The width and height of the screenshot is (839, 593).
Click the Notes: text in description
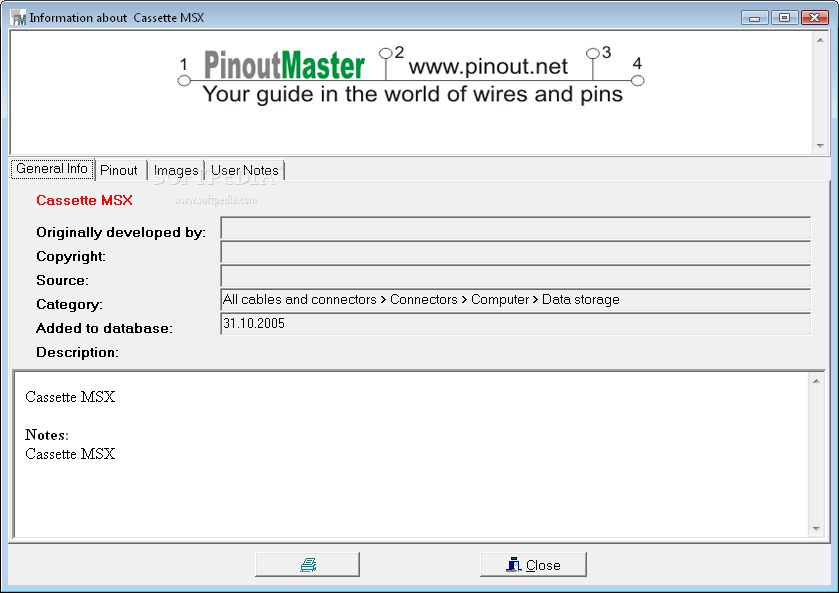(47, 435)
